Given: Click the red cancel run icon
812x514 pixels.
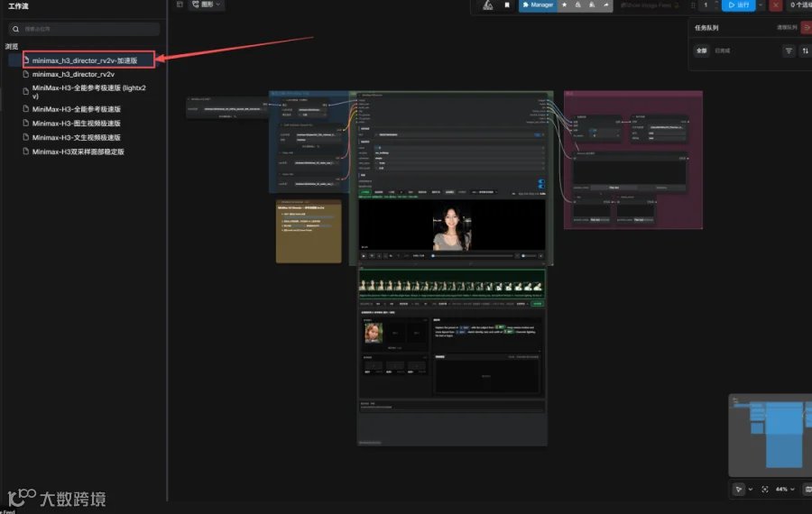Looking at the screenshot, I should point(775,5).
